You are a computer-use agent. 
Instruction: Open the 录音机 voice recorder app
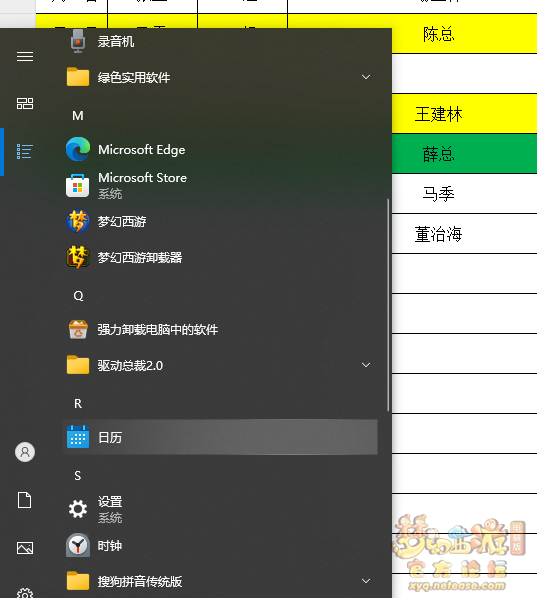(220, 41)
